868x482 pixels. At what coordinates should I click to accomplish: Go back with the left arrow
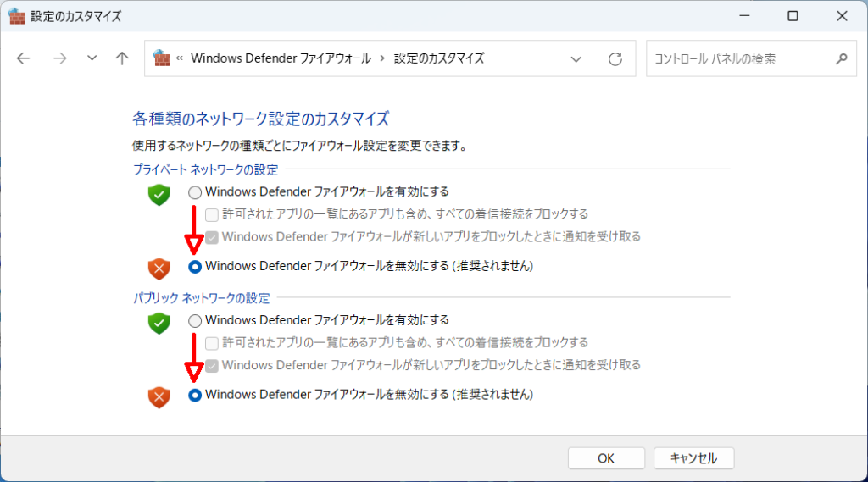pos(23,58)
